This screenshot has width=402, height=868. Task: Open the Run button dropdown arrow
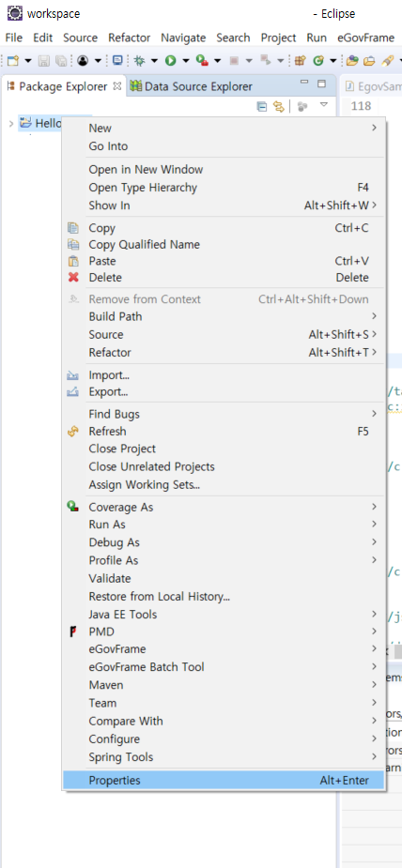[185, 61]
